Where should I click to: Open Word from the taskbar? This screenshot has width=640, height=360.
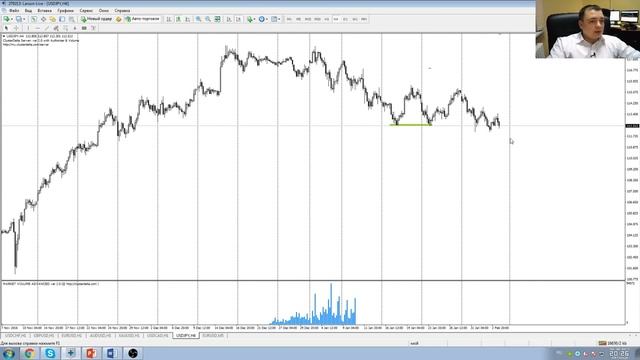point(111,353)
